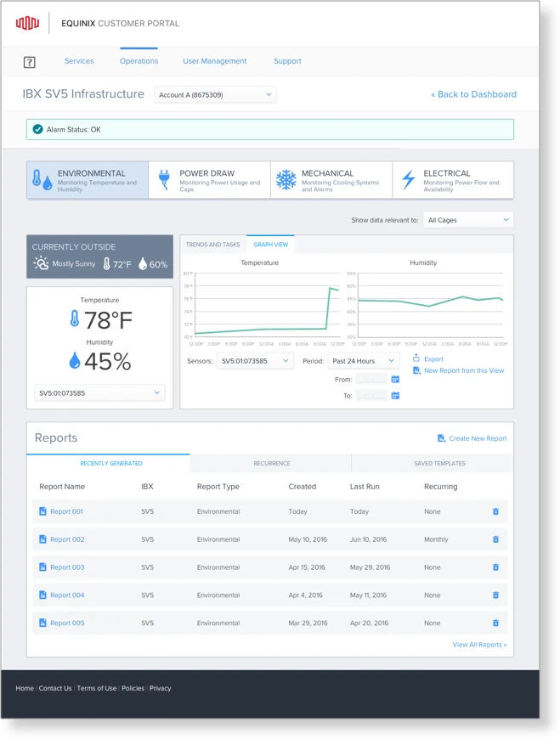Select the Recurrence reports tab
The image size is (560, 739).
[x=272, y=463]
